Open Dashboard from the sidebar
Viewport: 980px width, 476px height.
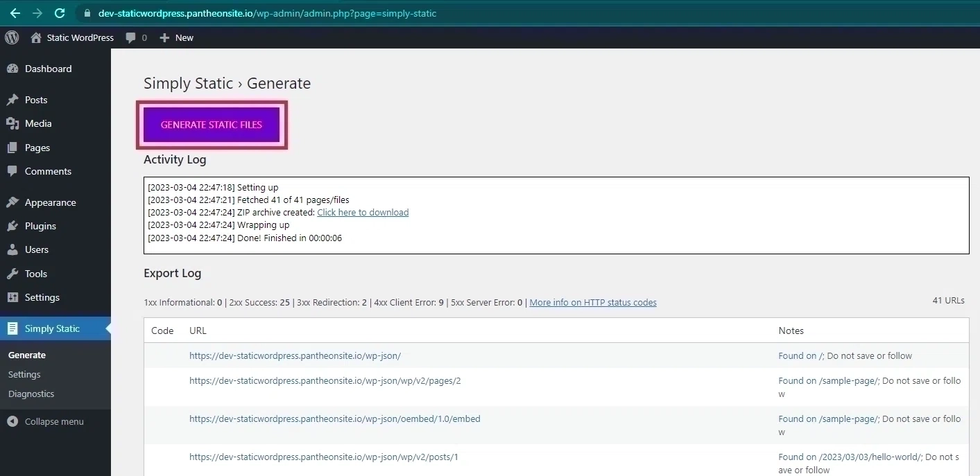tap(48, 69)
